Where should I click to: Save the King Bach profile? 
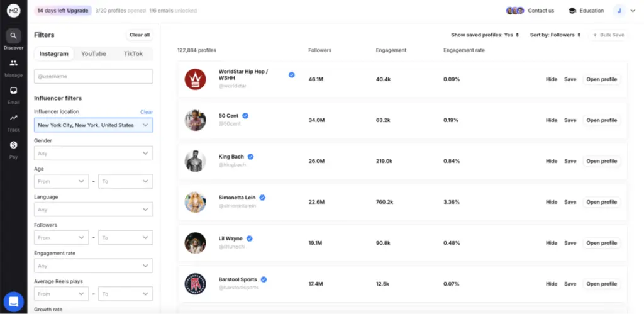[x=570, y=161]
